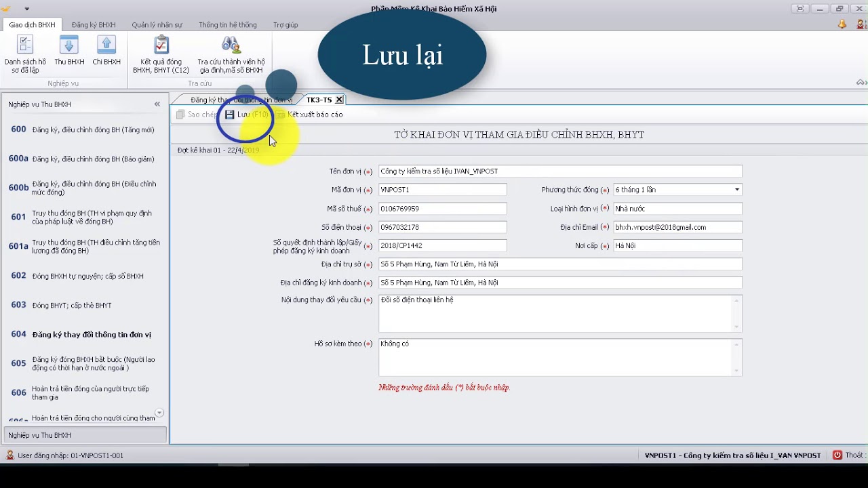Select procedure 600b Điều chỉnh mức đóng
The image size is (868, 488).
point(85,188)
